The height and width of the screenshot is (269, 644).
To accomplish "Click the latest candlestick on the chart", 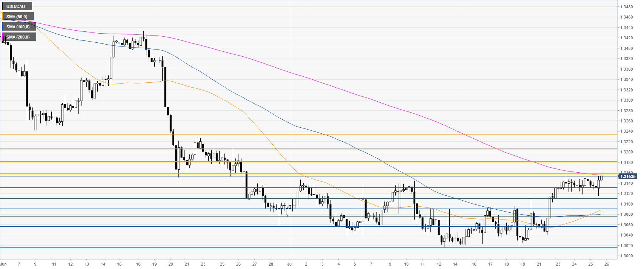I will pos(601,178).
